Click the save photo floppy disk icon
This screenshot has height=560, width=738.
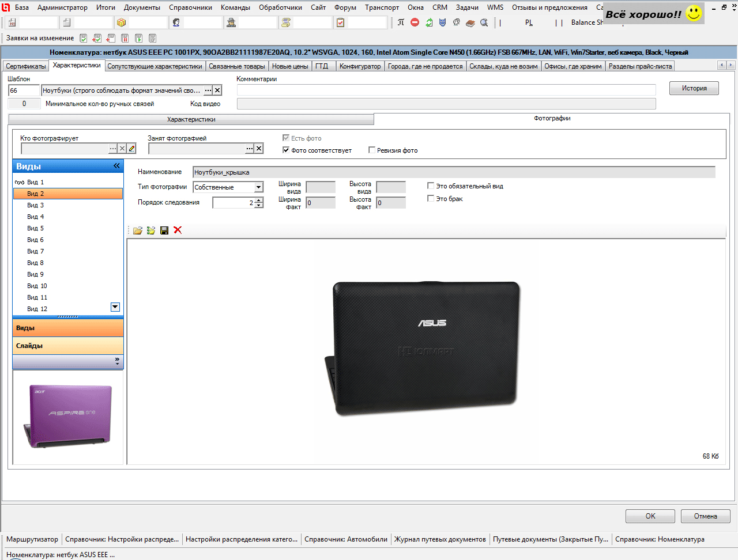[164, 230]
